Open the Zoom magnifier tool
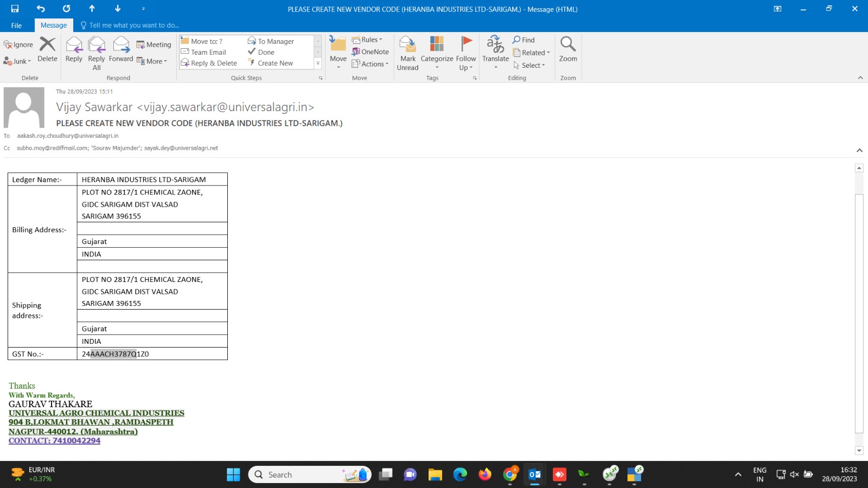This screenshot has width=868, height=488. pyautogui.click(x=568, y=50)
